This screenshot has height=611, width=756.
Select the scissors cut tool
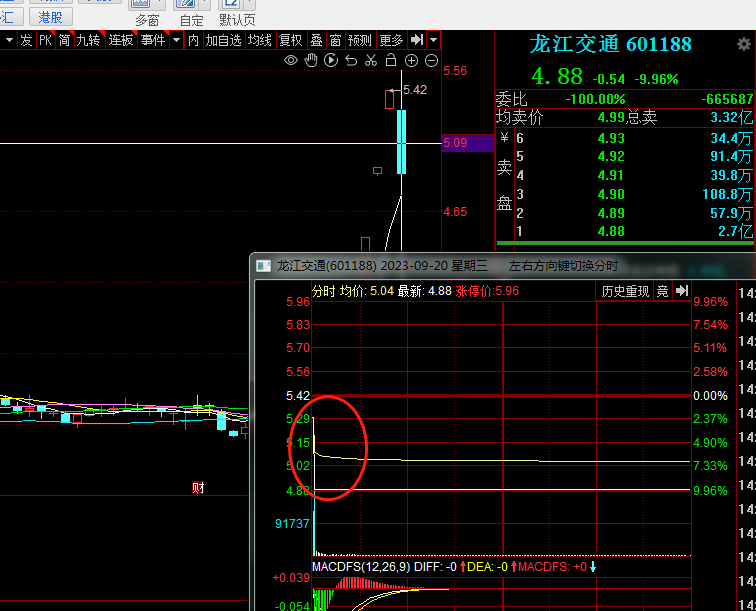[x=371, y=61]
